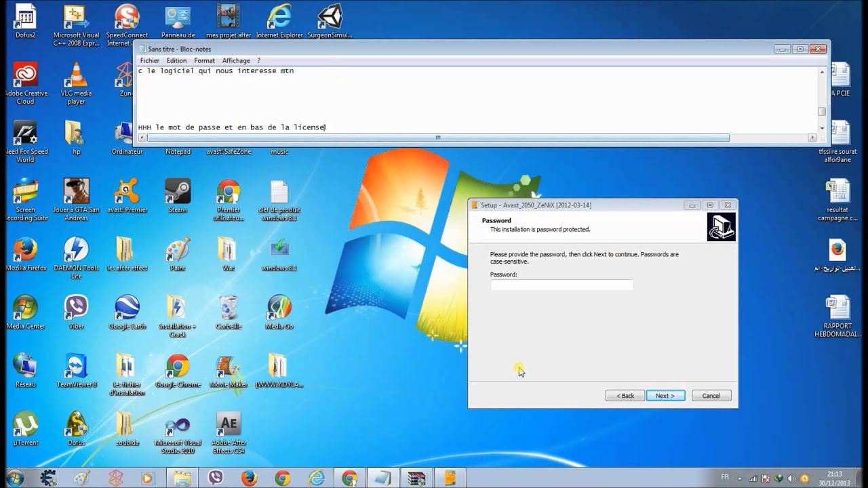The height and width of the screenshot is (488, 868).
Task: Click the Password input field
Action: point(561,285)
